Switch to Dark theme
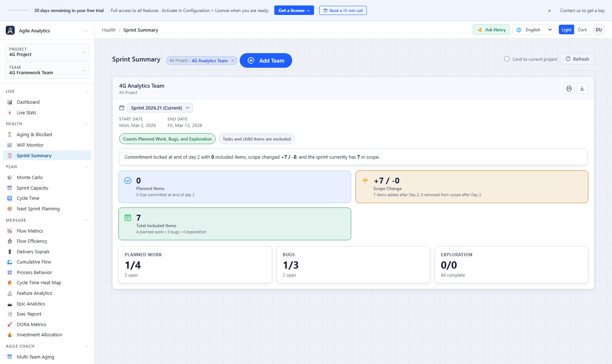Screen dimensions: 612x364 click(582, 30)
